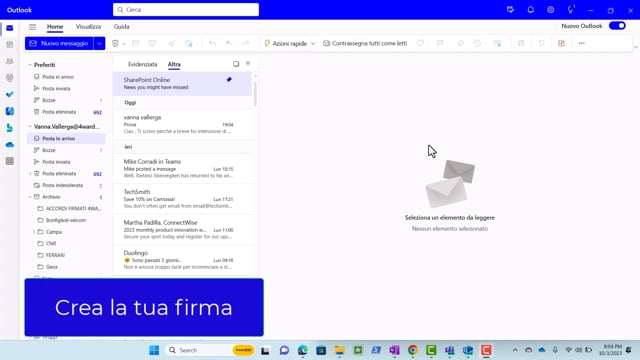The width and height of the screenshot is (640, 360).
Task: Open OneDrive cloud icon in app rail
Action: pyautogui.click(x=10, y=144)
